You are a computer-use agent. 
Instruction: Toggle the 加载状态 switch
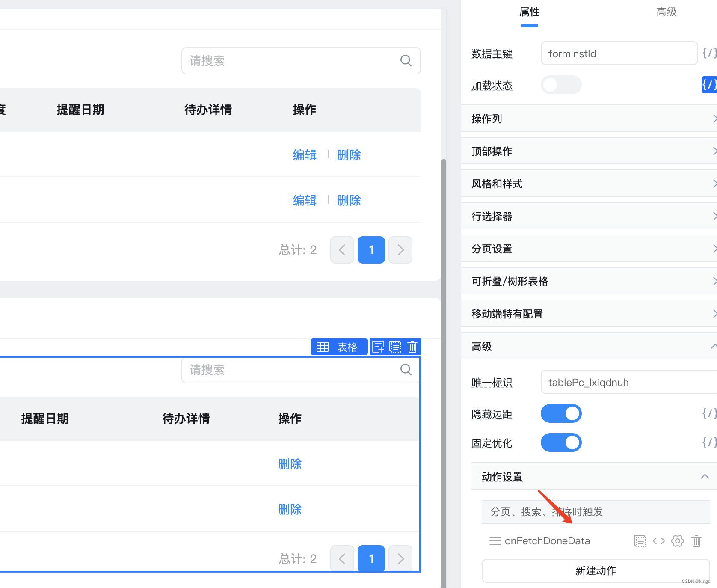tap(561, 85)
